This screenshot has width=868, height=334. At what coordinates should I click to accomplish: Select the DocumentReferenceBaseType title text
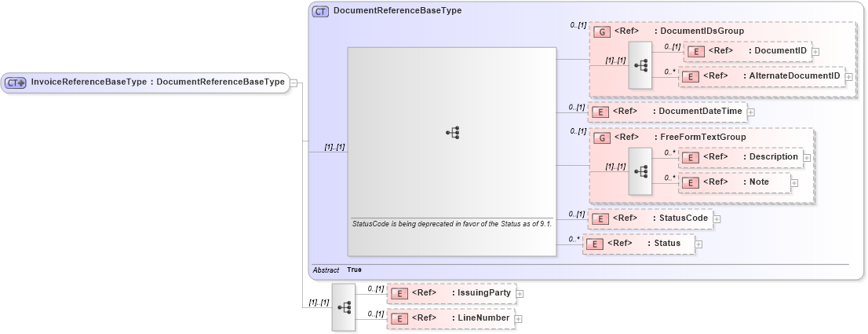tap(397, 10)
